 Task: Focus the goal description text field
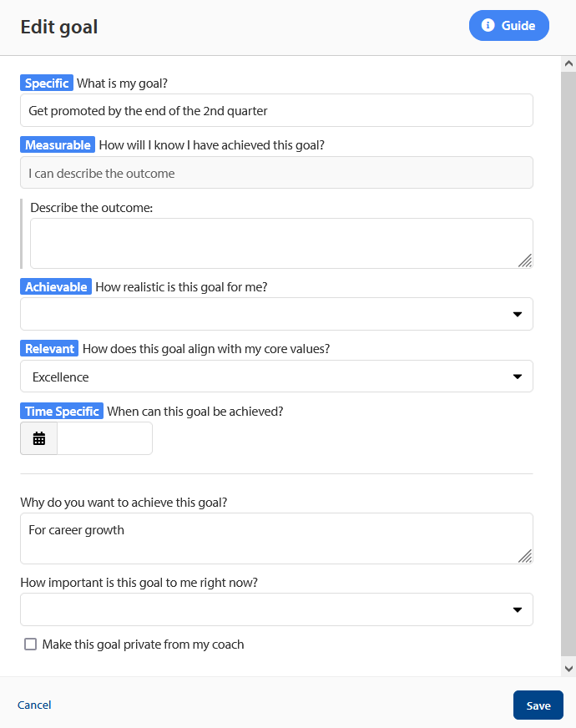(x=276, y=110)
